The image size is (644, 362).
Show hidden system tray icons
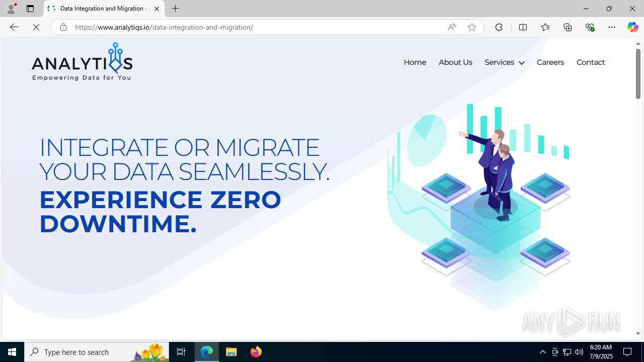[x=542, y=352]
